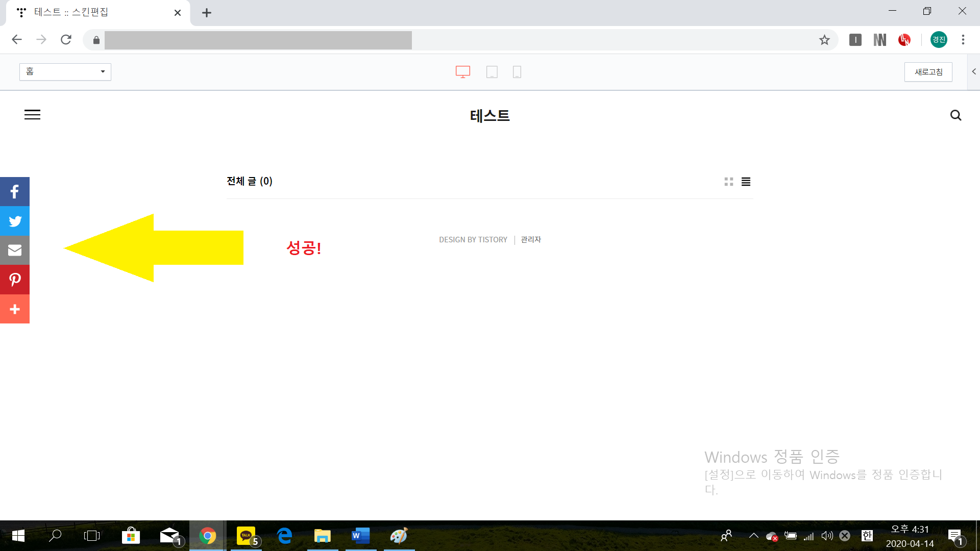Open the 홈 page dropdown
This screenshot has height=551, width=980.
point(65,72)
